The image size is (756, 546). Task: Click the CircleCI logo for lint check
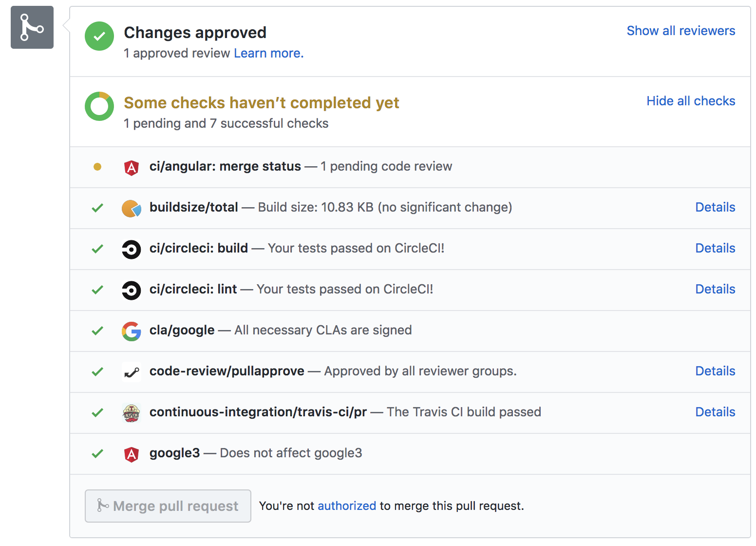pyautogui.click(x=132, y=291)
